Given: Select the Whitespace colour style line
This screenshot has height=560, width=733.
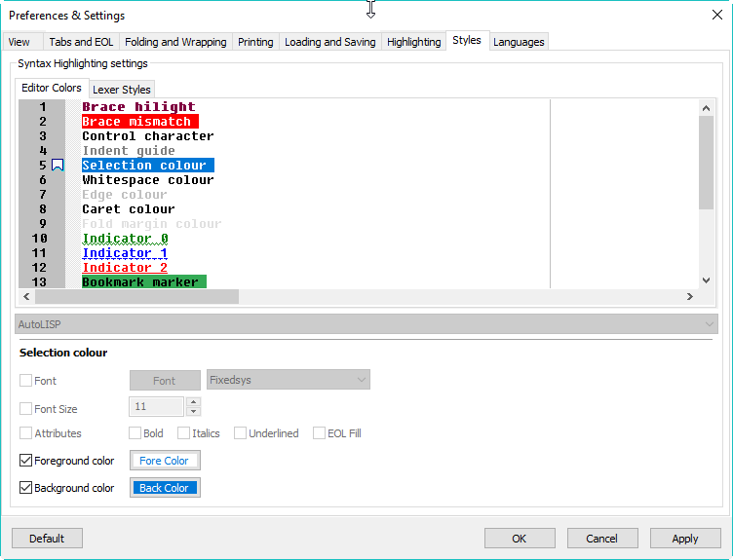Looking at the screenshot, I should coord(148,180).
